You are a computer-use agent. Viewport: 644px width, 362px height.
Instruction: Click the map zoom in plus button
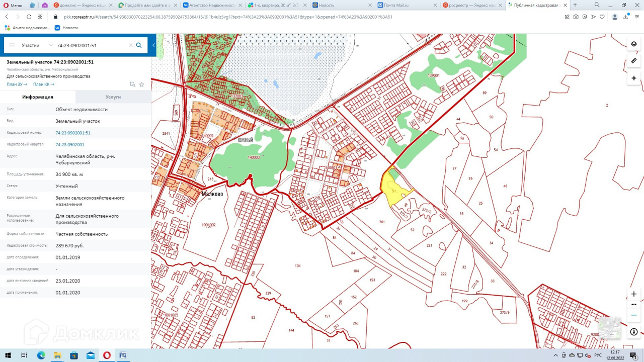(x=633, y=294)
